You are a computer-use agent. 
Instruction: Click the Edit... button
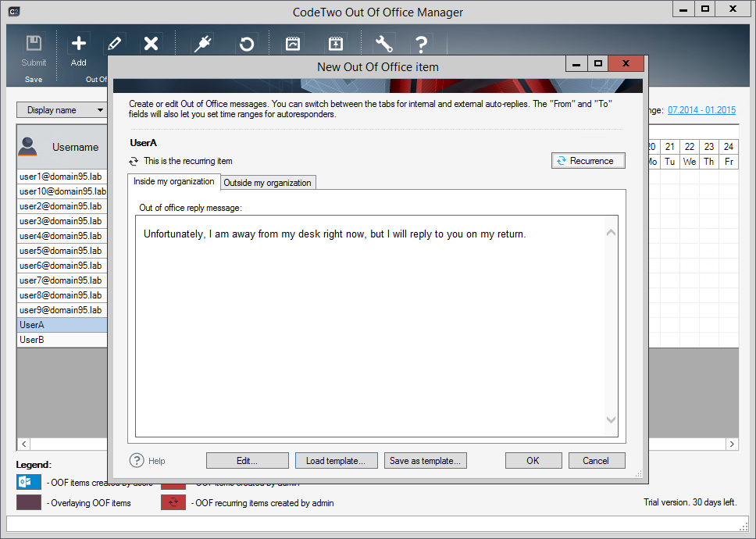(x=248, y=460)
